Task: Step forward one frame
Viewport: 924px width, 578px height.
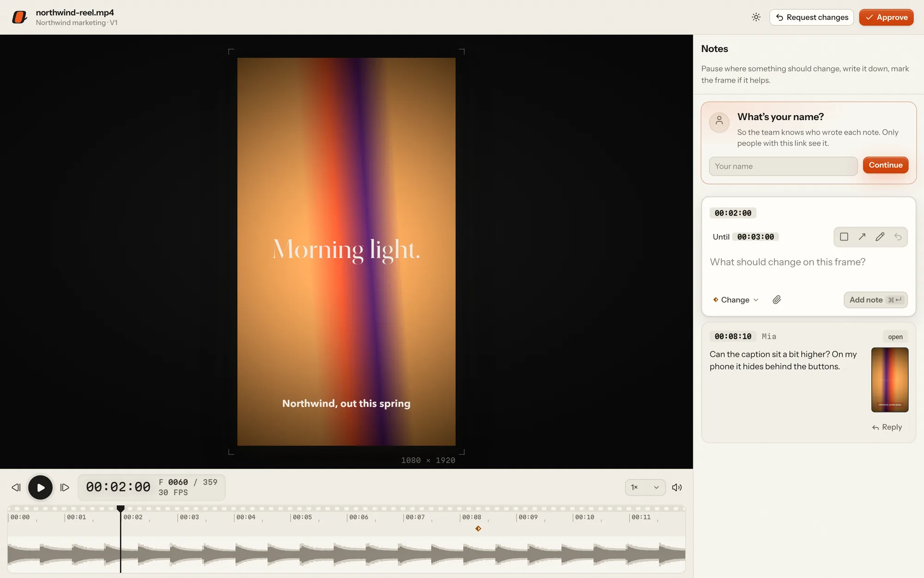Action: (65, 487)
